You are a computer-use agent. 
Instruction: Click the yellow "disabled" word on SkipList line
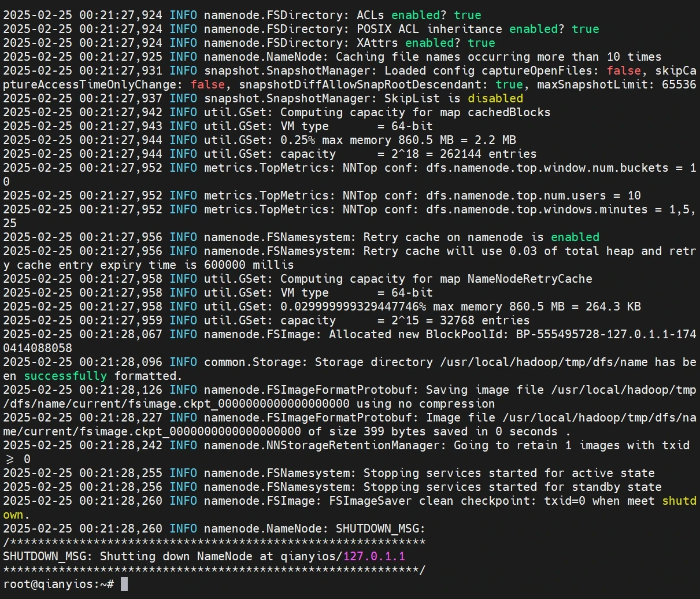tap(495, 98)
